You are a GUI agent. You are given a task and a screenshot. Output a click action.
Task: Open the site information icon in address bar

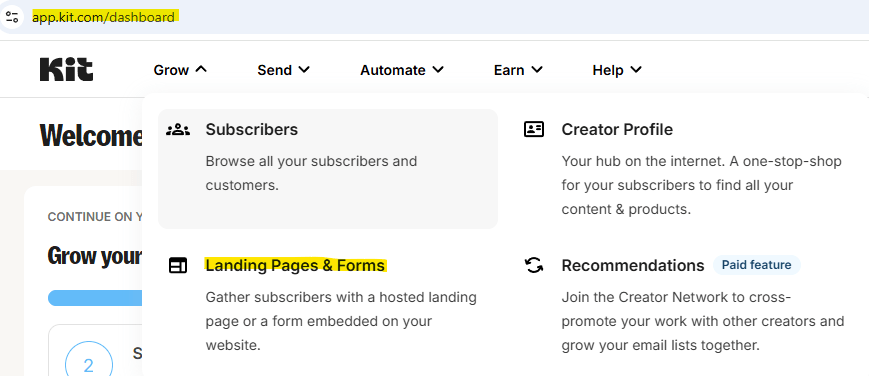pos(12,17)
